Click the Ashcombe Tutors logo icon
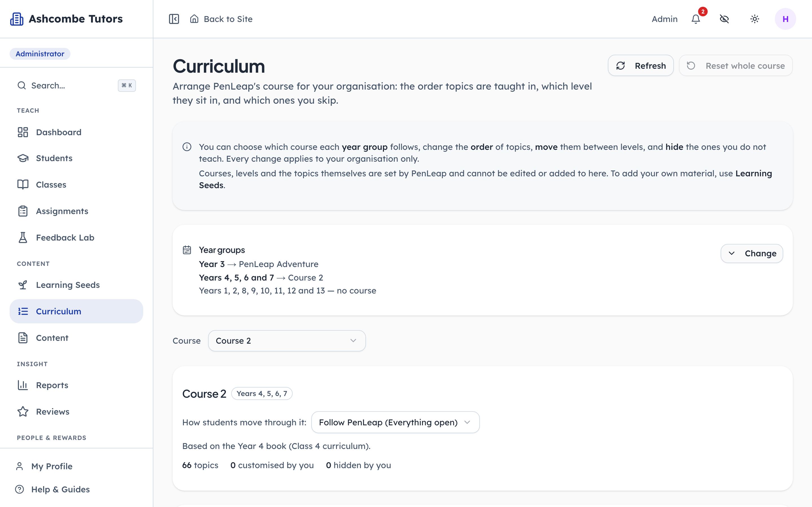 coord(16,19)
